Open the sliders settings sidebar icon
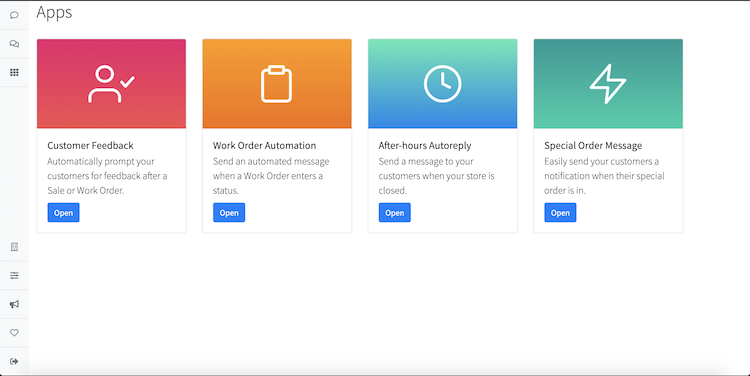 (x=14, y=276)
